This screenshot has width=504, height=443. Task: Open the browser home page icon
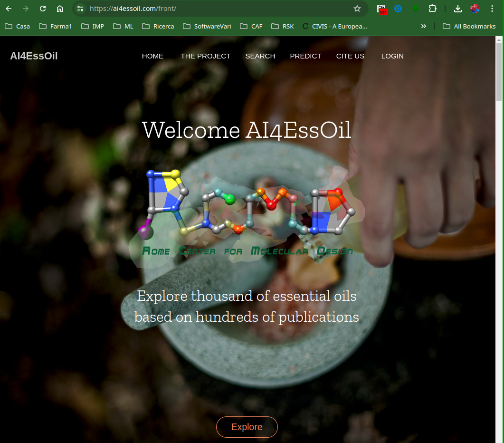[60, 9]
